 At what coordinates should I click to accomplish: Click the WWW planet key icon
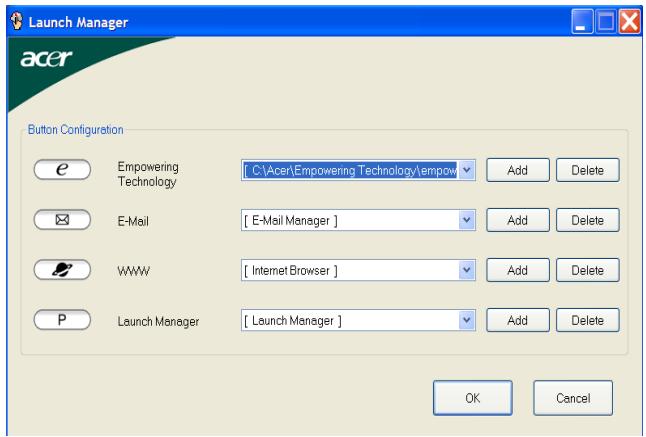click(x=62, y=270)
